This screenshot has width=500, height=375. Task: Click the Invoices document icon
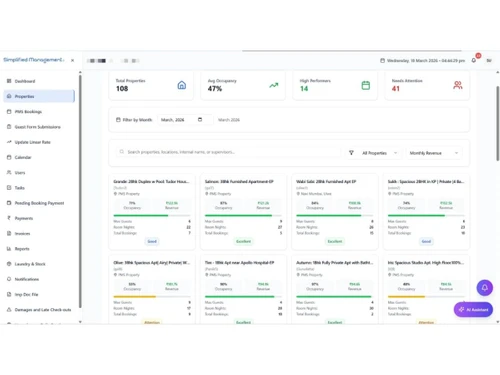[9, 233]
